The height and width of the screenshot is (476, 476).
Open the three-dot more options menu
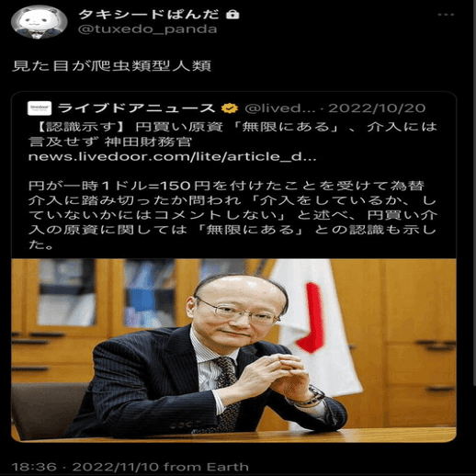[446, 15]
